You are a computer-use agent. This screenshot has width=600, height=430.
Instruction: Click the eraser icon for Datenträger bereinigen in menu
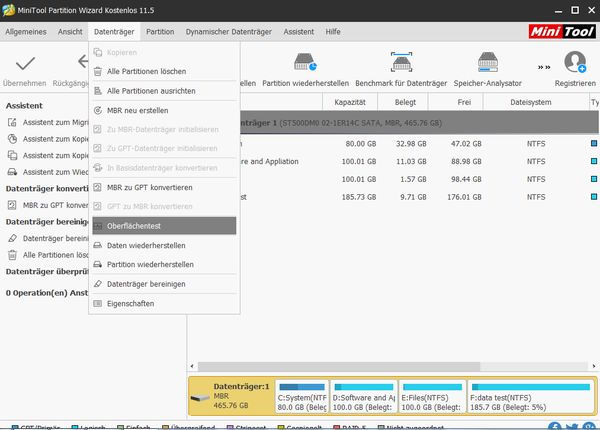[97, 284]
